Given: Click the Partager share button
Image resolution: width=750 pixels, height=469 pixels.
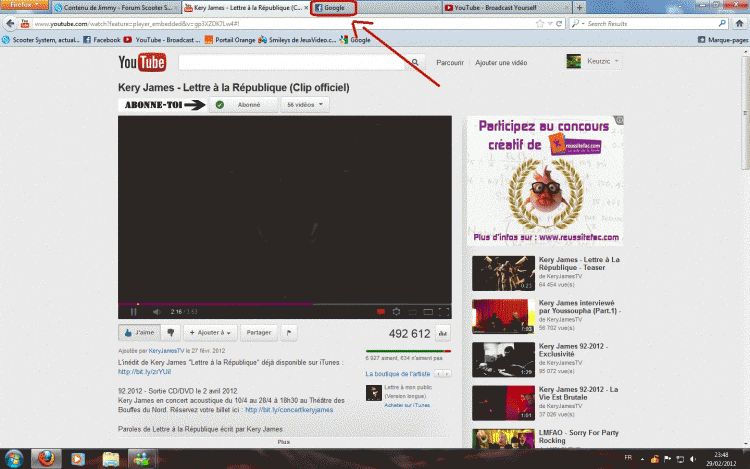Looking at the screenshot, I should pyautogui.click(x=259, y=332).
